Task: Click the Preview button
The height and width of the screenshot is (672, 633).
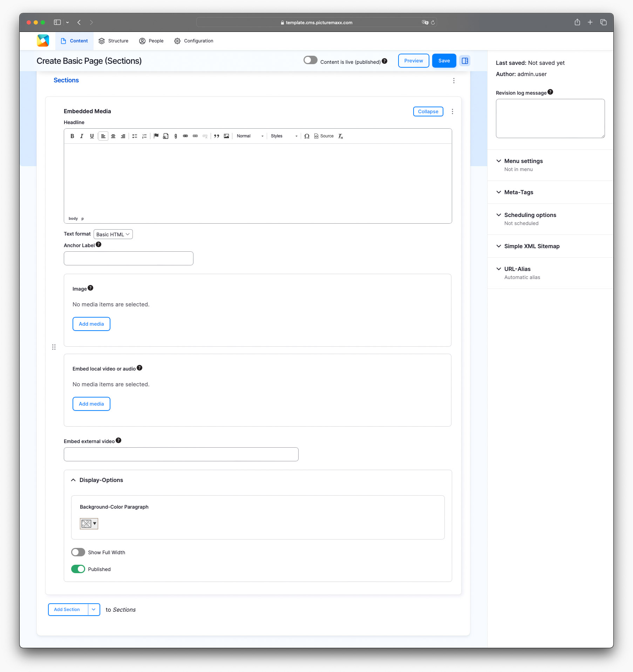Action: coord(414,61)
